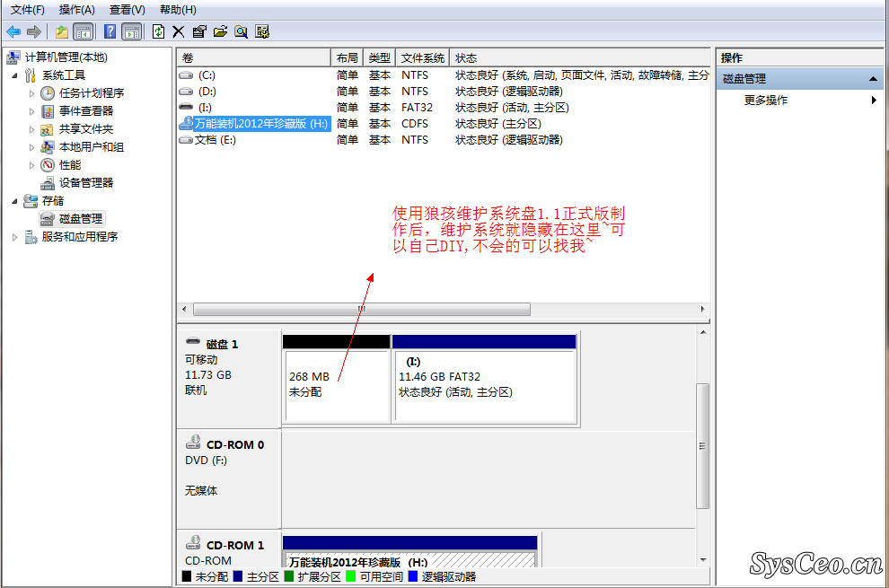889x588 pixels.
Task: Select the (I:) volume row
Action: (x=444, y=107)
